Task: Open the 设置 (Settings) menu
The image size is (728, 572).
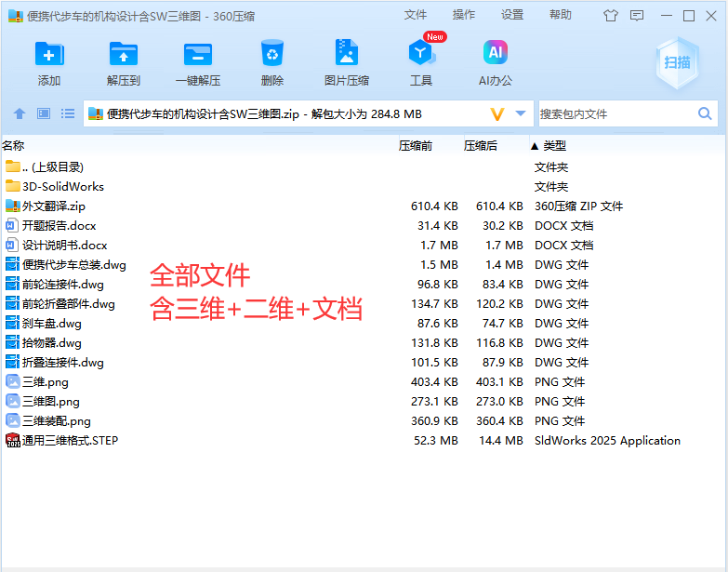Action: coord(512,15)
